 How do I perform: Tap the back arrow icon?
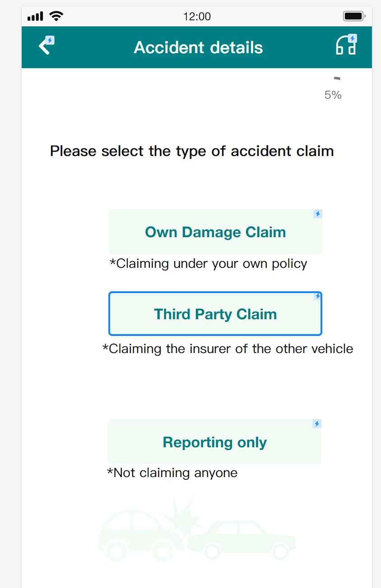tap(45, 46)
